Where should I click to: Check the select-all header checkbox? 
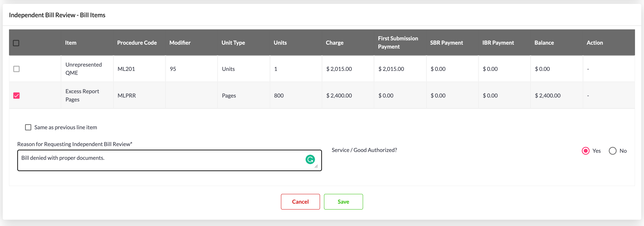pos(16,43)
